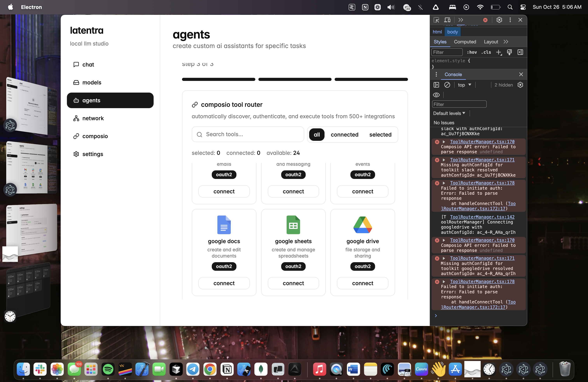The width and height of the screenshot is (588, 382).
Task: Click connect button under google docs
Action: (224, 283)
